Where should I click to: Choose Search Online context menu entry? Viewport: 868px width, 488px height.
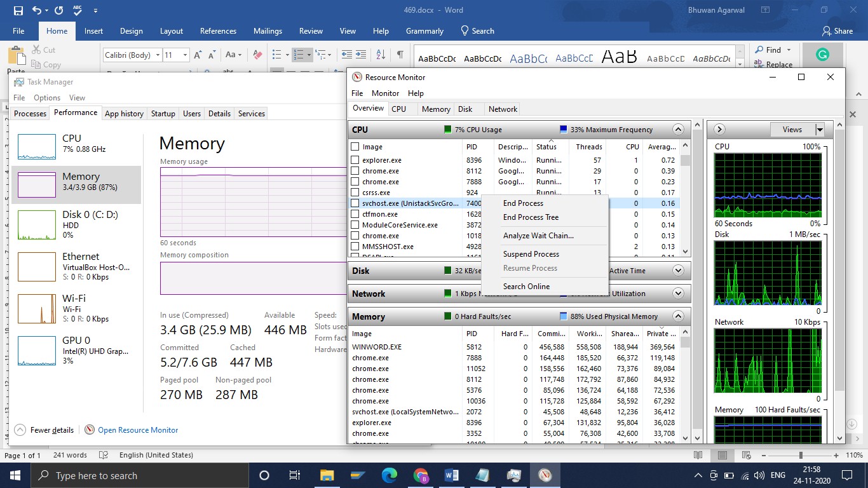point(545,287)
